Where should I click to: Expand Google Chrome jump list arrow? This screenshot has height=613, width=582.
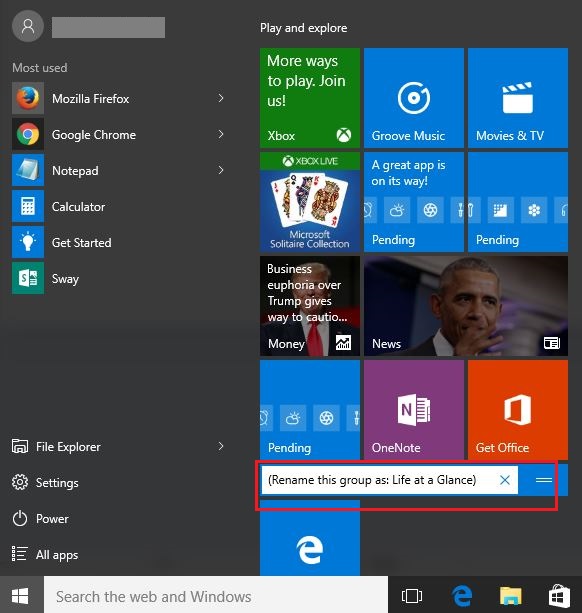pos(221,134)
